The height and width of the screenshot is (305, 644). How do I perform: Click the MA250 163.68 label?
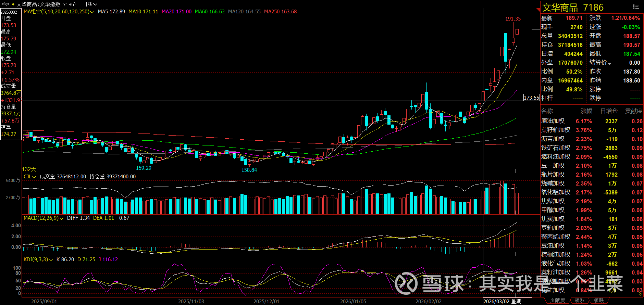click(x=280, y=12)
